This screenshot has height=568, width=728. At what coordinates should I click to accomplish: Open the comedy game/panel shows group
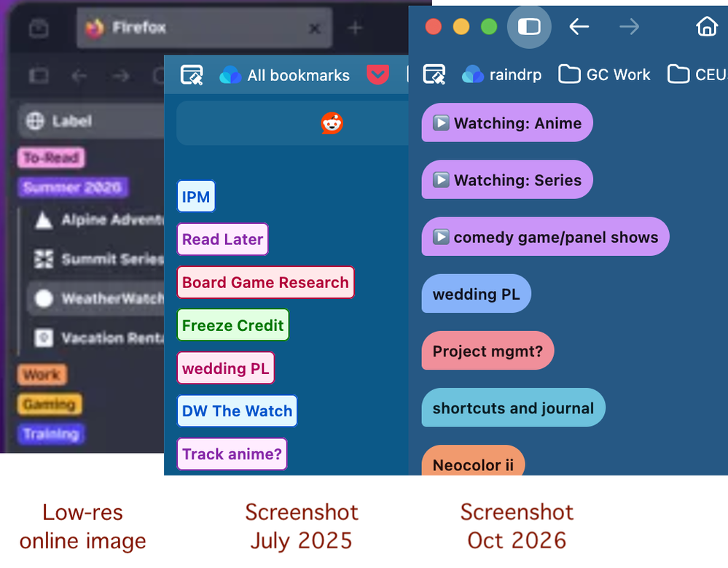pos(545,236)
